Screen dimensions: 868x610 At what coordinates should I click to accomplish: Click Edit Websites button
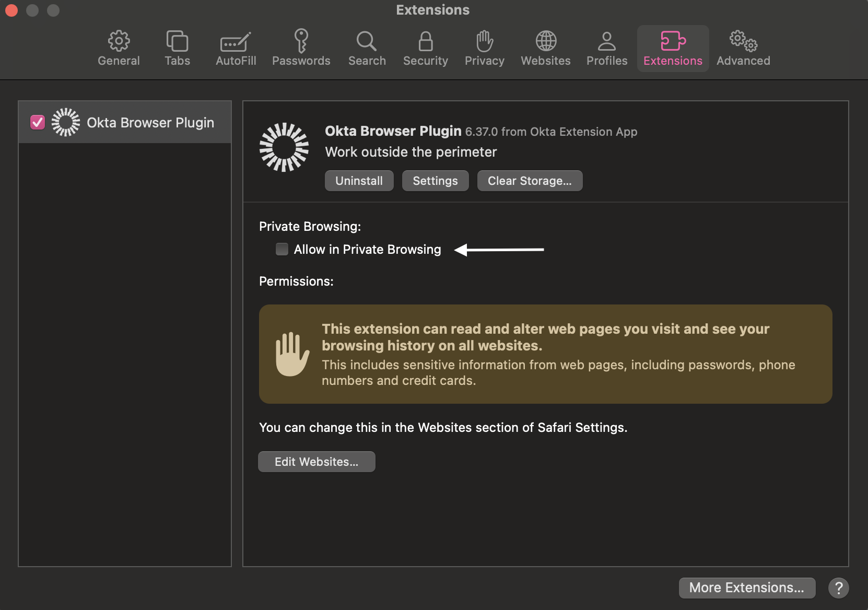tap(316, 462)
